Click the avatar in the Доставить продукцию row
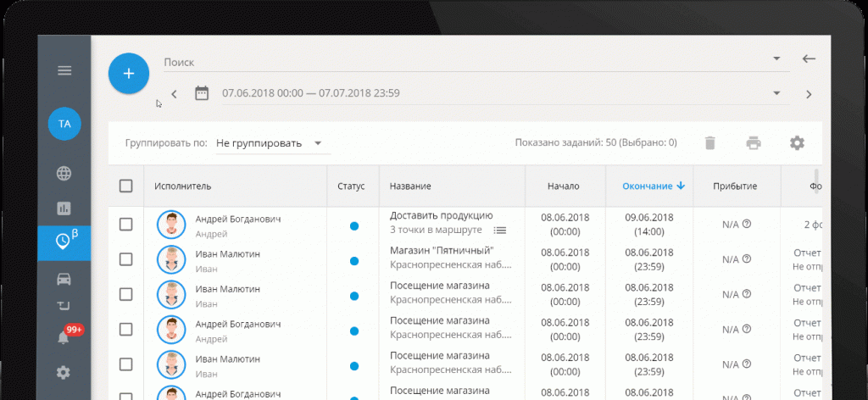Screen dimensions: 868x400 click(171, 225)
